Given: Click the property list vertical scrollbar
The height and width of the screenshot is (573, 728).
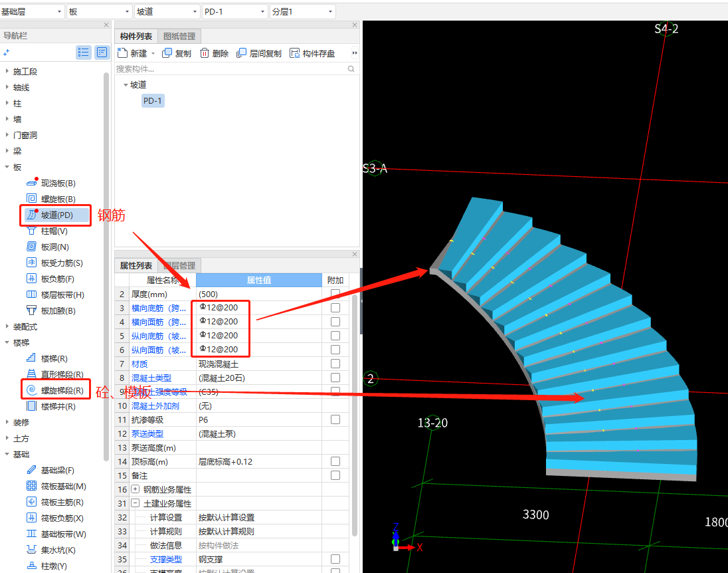Looking at the screenshot, I should point(355,415).
